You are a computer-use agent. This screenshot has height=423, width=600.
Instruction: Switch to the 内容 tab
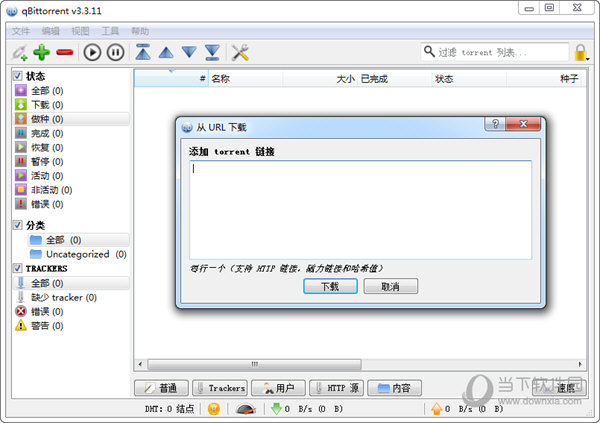point(395,388)
